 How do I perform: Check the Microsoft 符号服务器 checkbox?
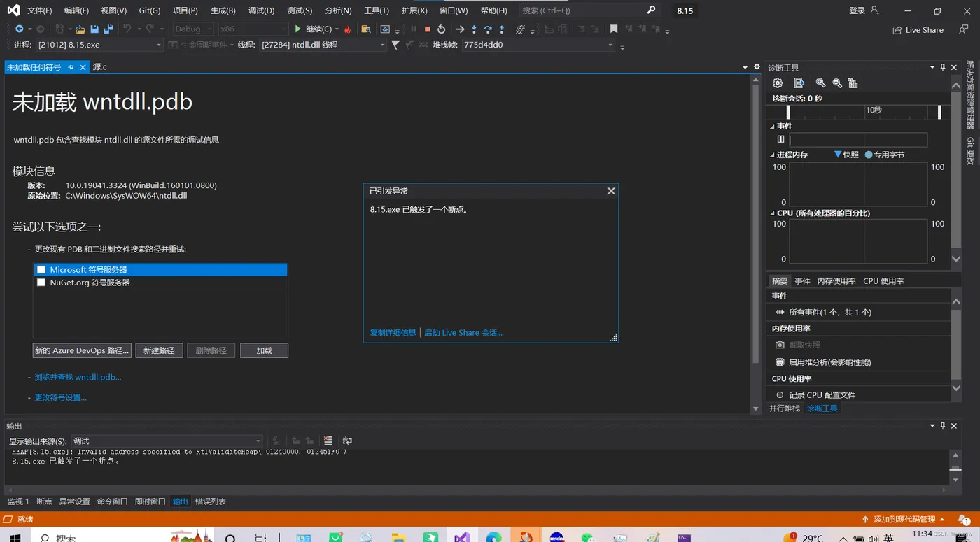tap(41, 269)
